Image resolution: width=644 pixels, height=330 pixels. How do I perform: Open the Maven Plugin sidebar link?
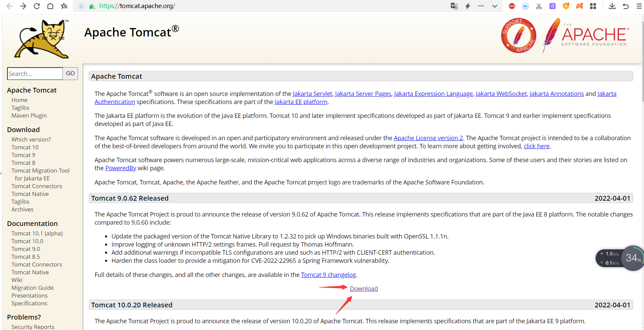pyautogui.click(x=29, y=116)
